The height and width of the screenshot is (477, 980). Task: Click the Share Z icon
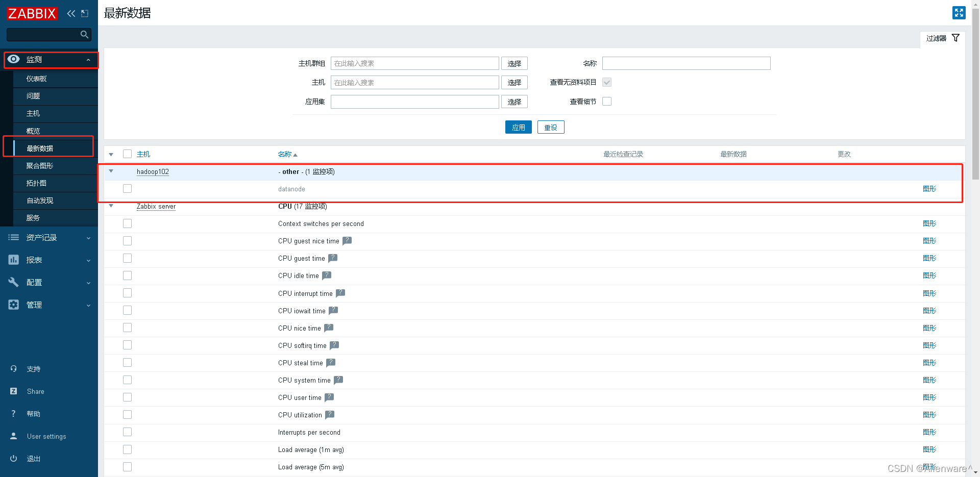tap(14, 391)
